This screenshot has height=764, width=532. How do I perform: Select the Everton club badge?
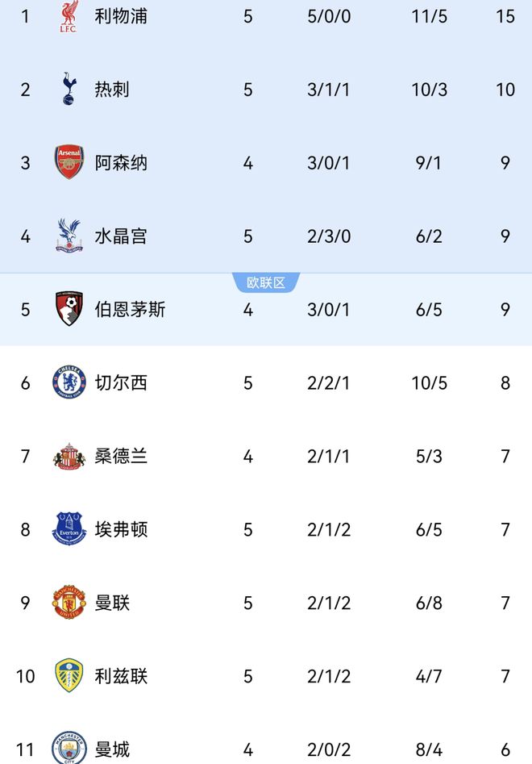tap(69, 529)
